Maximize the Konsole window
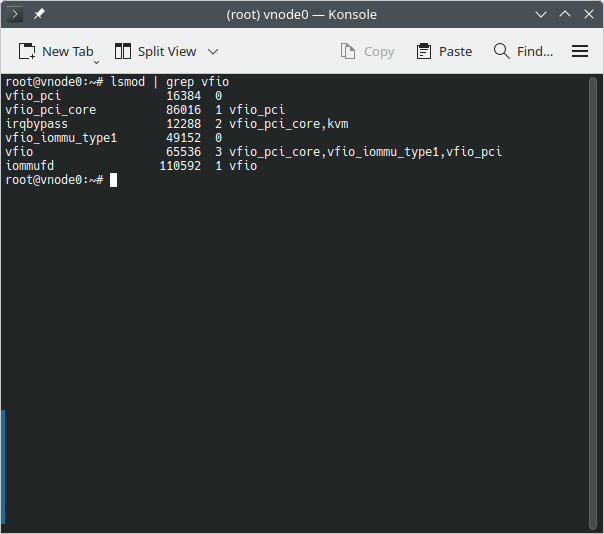This screenshot has width=604, height=534. [x=565, y=14]
